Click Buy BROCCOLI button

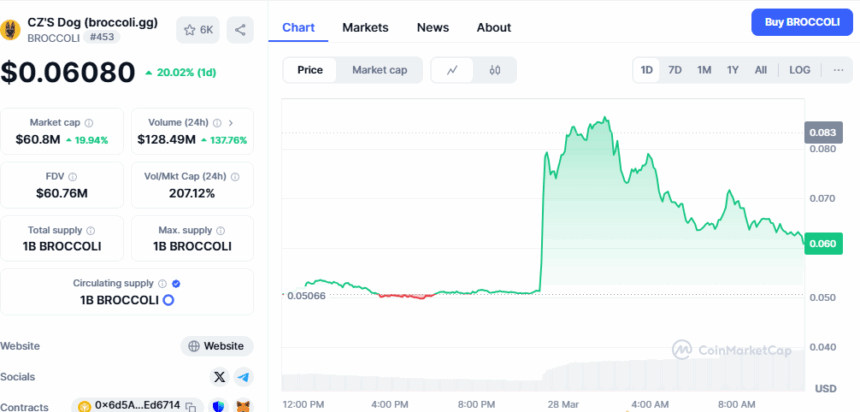802,22
